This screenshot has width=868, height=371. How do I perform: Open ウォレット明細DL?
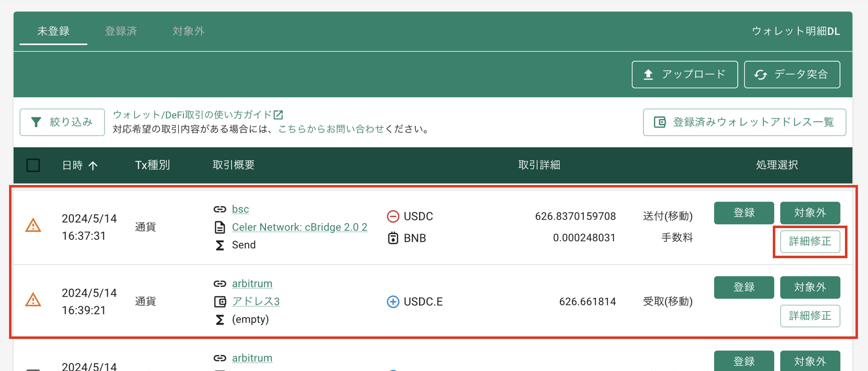click(x=795, y=31)
